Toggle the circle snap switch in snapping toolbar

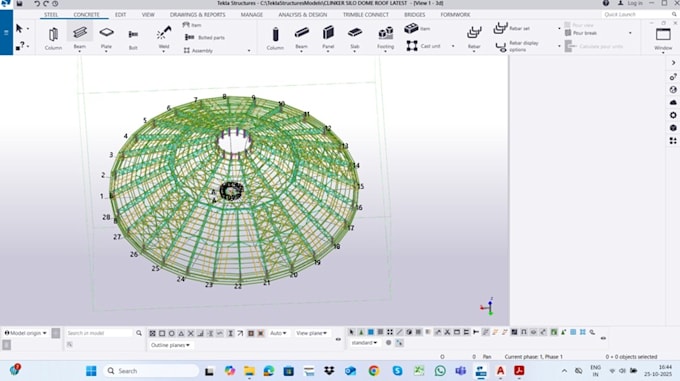coord(171,333)
